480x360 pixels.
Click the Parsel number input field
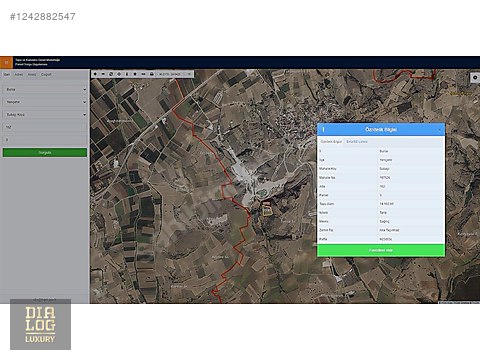45,140
